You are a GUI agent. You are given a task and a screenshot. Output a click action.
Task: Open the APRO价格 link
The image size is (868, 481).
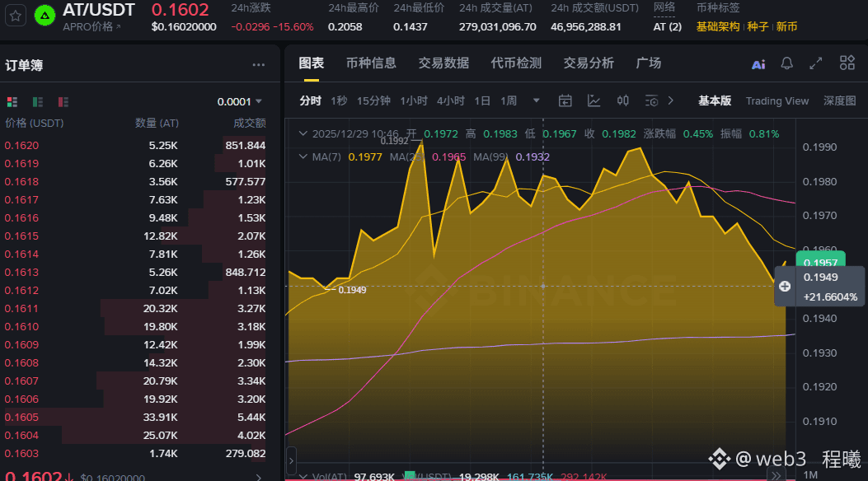(91, 26)
